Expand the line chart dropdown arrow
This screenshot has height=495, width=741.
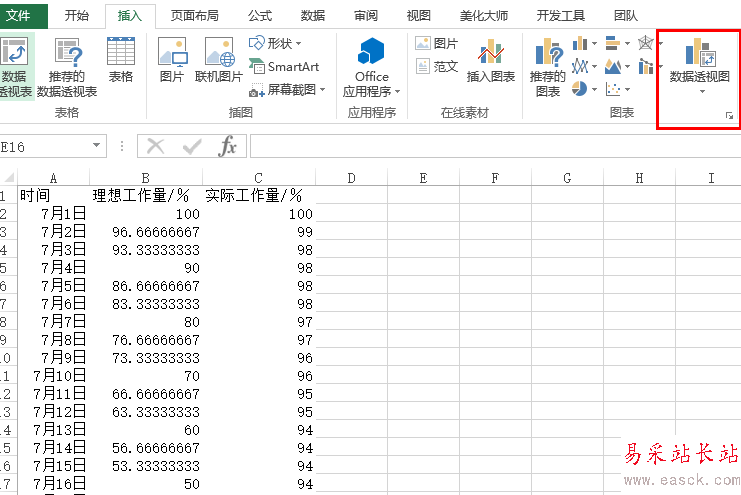click(x=594, y=66)
